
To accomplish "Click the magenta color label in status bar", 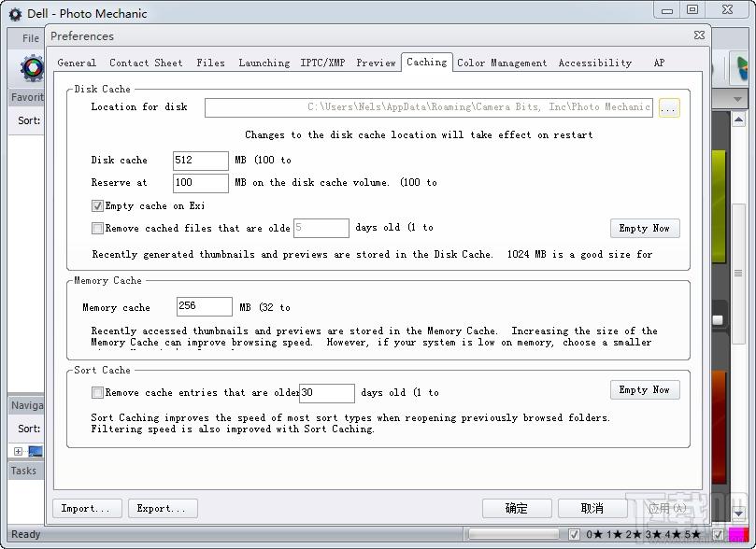I will [738, 534].
